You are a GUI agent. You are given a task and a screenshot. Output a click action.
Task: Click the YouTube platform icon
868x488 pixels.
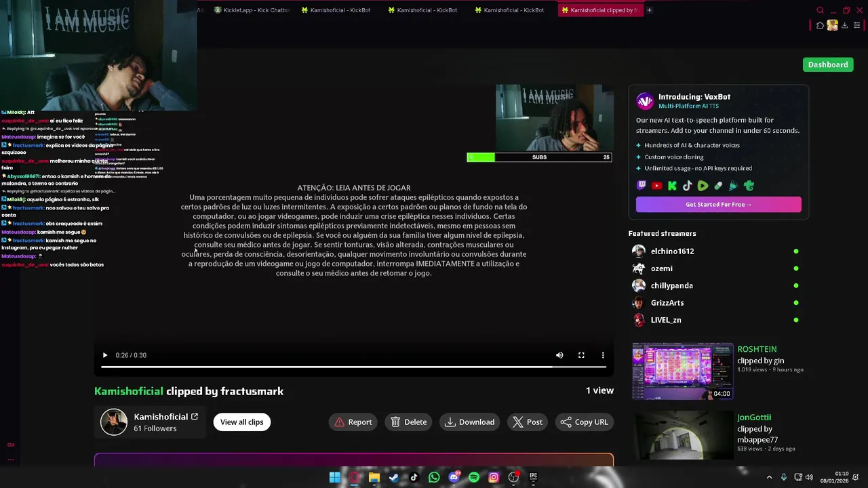tap(657, 186)
